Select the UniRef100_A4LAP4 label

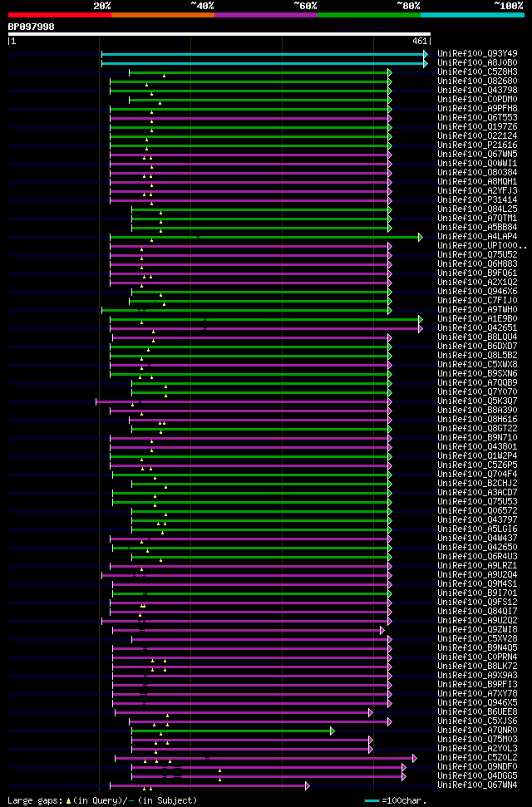pos(477,236)
